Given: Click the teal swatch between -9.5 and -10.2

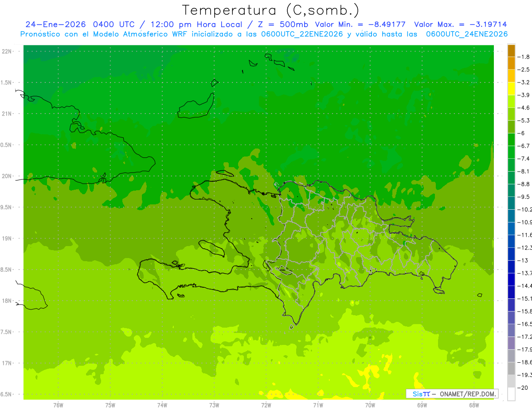Looking at the screenshot, I should 511,203.
